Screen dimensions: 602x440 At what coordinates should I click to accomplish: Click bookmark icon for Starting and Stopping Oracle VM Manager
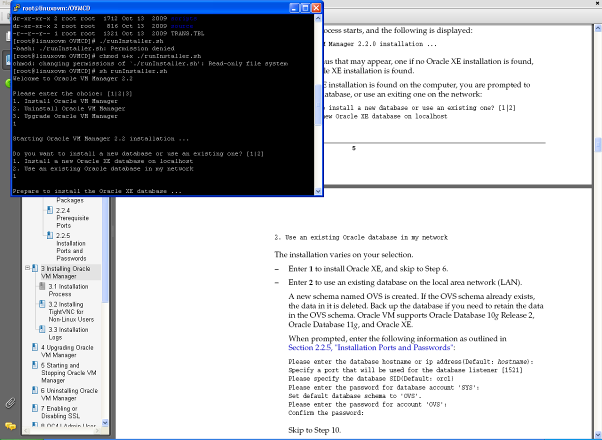point(35,365)
